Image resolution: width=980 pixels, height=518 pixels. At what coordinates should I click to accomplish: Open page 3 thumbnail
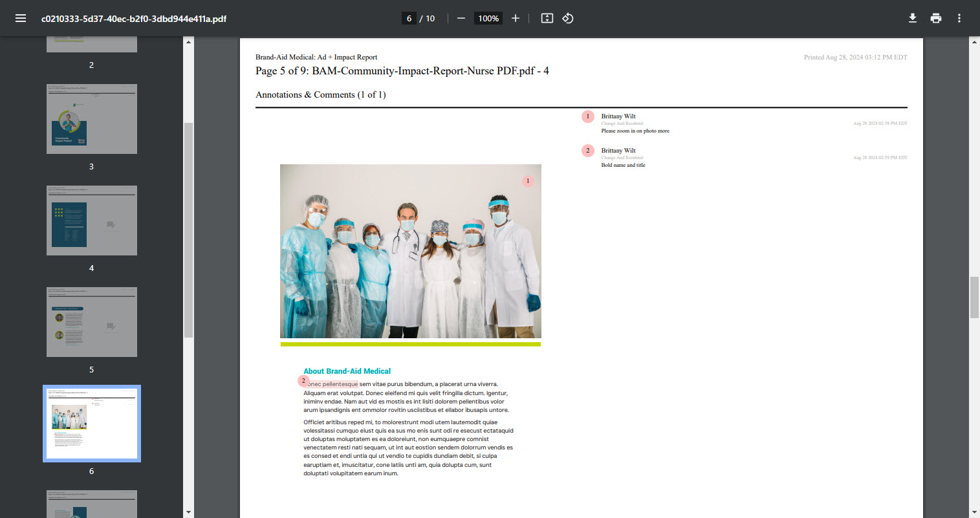92,119
